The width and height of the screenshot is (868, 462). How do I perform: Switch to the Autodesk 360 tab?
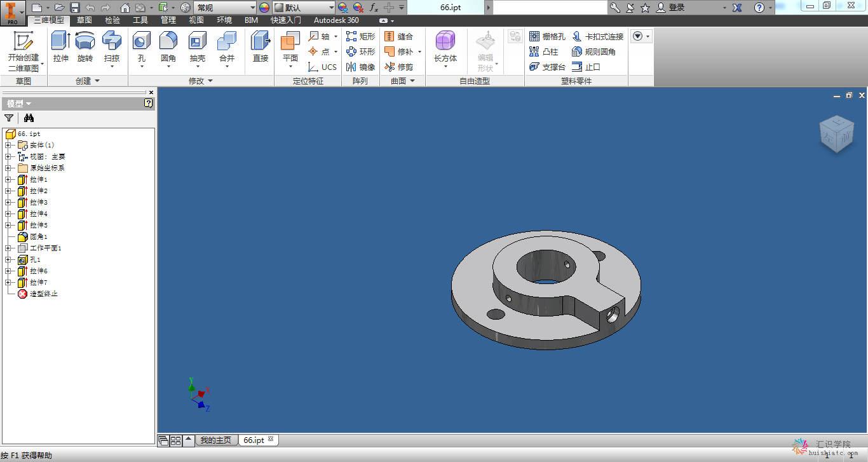pos(336,20)
